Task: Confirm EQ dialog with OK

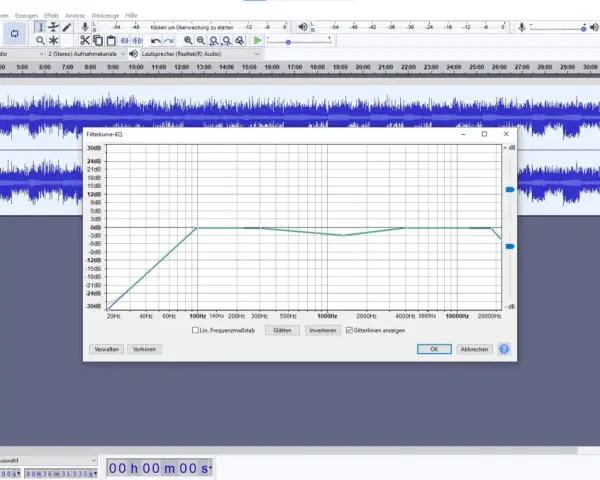Action: (434, 349)
